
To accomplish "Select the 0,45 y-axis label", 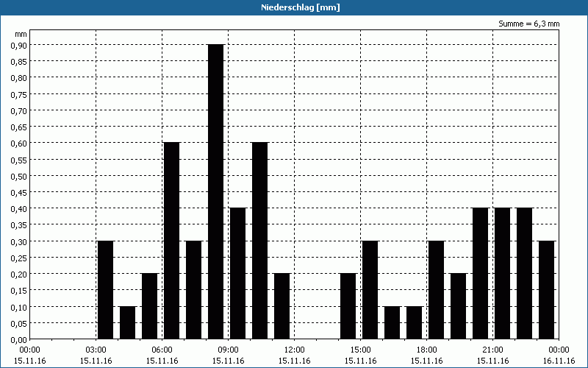I will (x=19, y=192).
